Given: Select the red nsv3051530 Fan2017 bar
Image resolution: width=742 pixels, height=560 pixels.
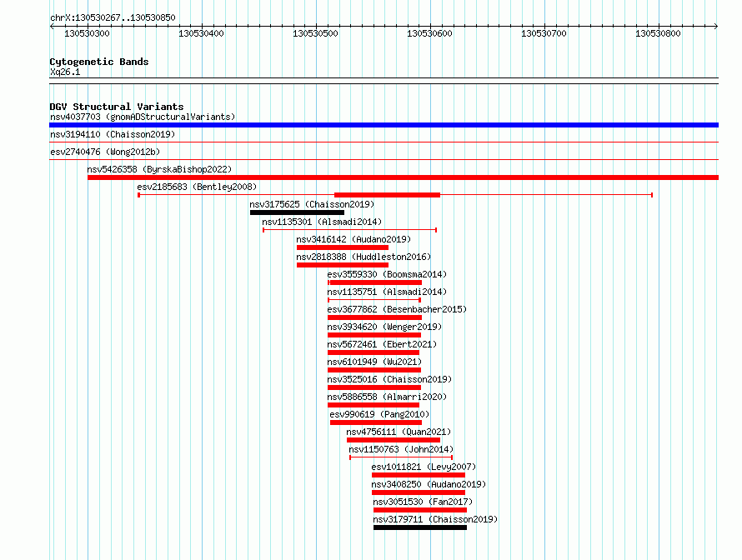Looking at the screenshot, I should [420, 510].
